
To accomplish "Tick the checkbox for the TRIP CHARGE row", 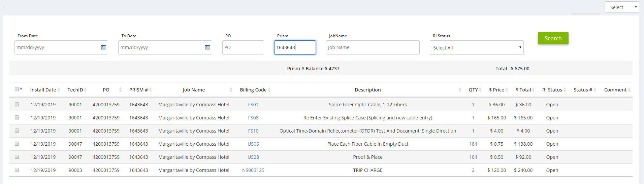I will tap(17, 170).
